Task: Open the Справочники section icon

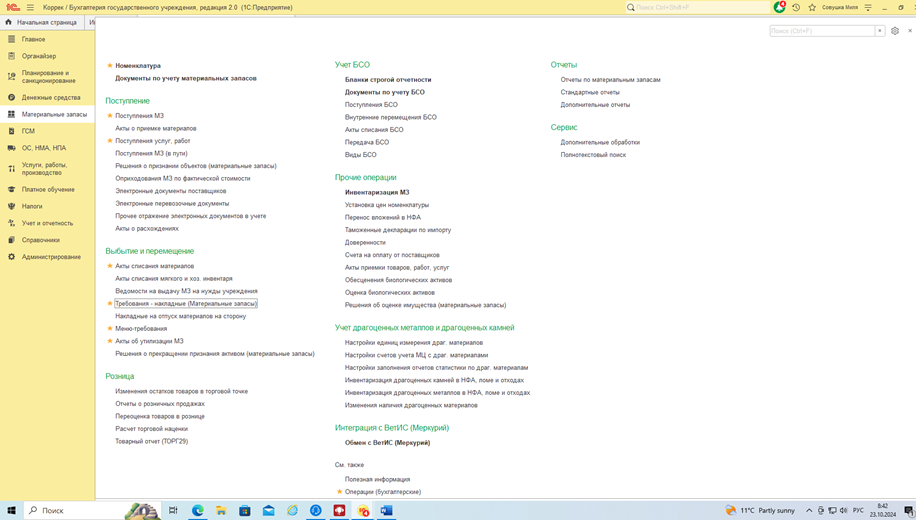Action: [11, 240]
